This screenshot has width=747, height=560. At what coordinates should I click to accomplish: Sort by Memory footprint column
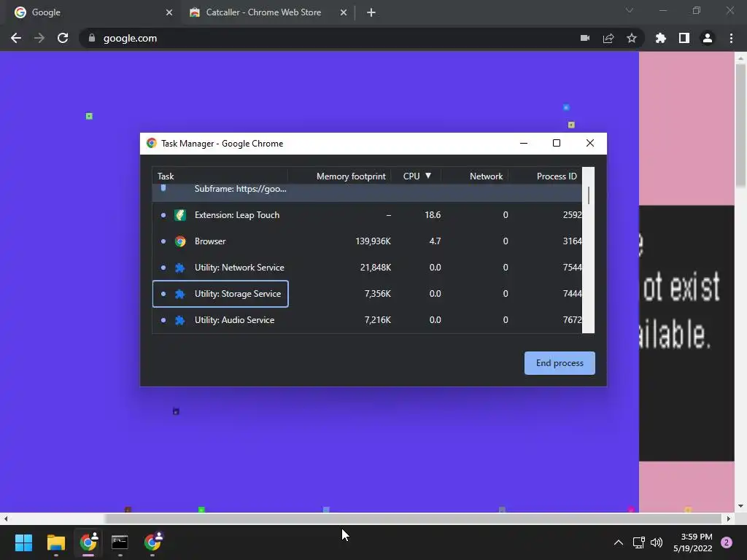click(339, 176)
